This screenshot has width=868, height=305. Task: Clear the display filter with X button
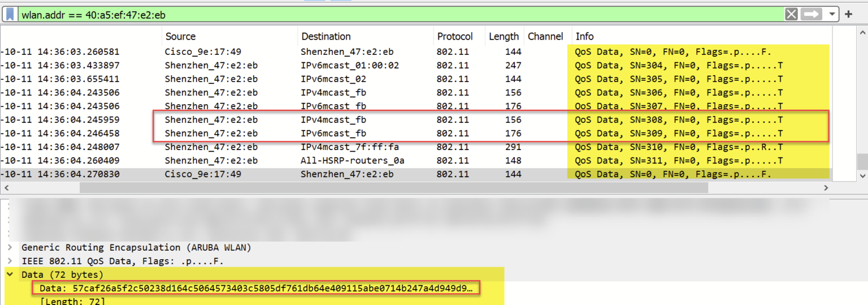click(792, 14)
